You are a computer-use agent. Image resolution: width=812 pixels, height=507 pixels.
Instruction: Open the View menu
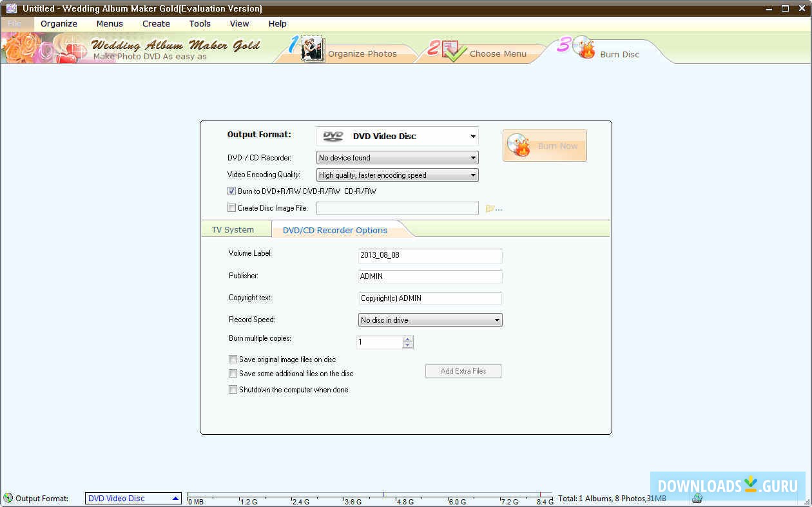[x=239, y=24]
